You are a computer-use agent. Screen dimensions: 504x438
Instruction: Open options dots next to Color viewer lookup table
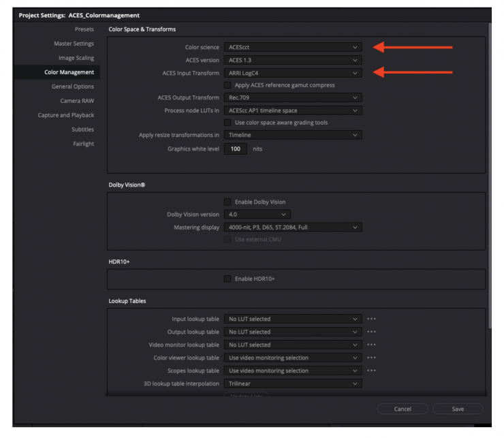pos(371,358)
